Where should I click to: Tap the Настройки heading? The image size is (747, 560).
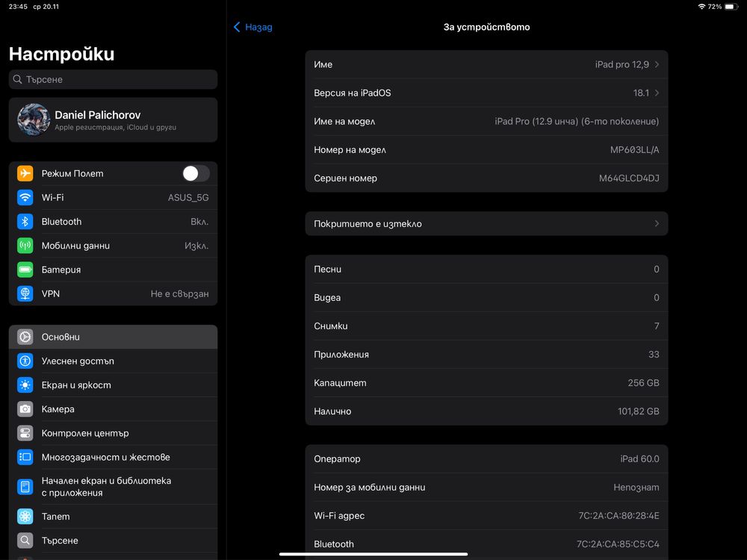pyautogui.click(x=61, y=54)
